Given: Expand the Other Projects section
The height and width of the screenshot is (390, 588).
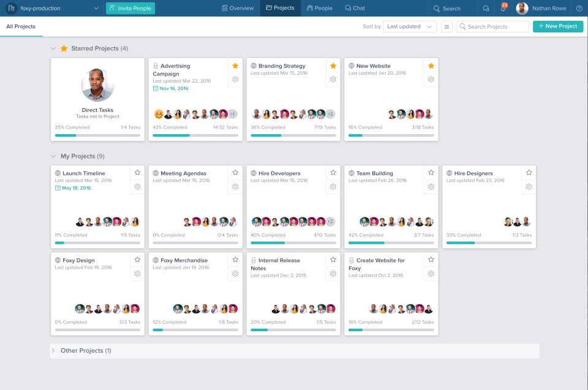Looking at the screenshot, I should (x=54, y=350).
